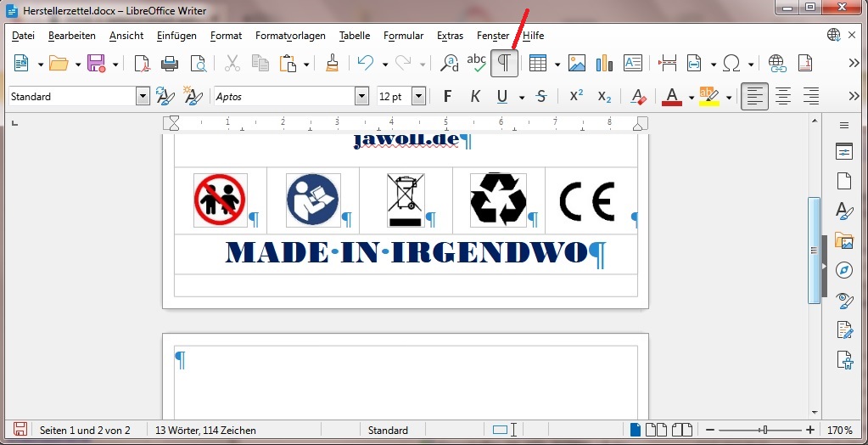Open the Einfügen menu
This screenshot has width=868, height=445.
(176, 36)
